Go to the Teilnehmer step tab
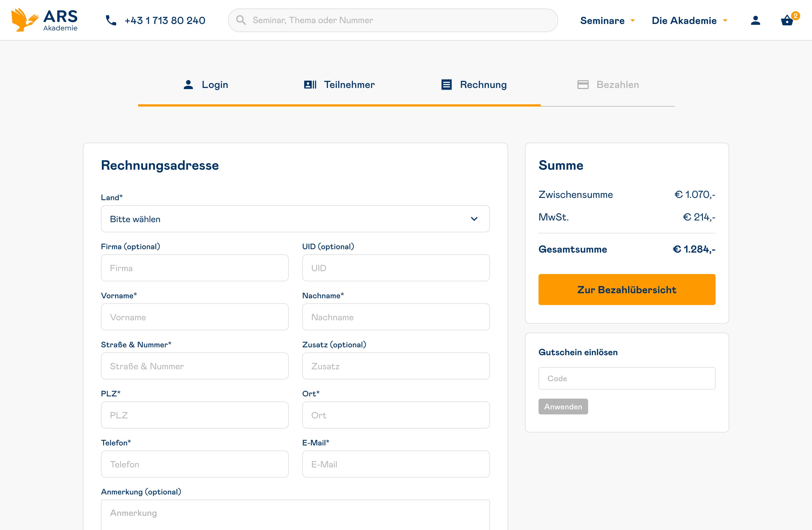The width and height of the screenshot is (812, 530). (349, 85)
